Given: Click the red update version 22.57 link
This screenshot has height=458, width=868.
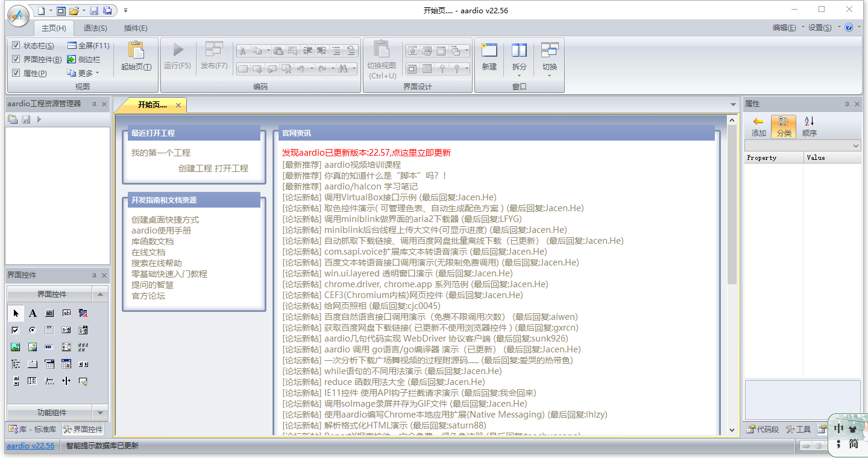Looking at the screenshot, I should [x=366, y=153].
